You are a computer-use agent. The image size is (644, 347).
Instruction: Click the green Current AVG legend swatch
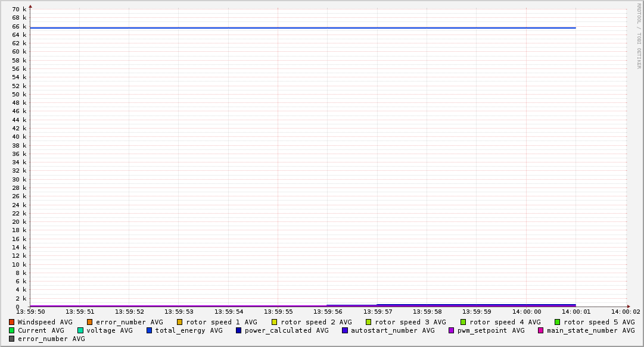pos(11,330)
